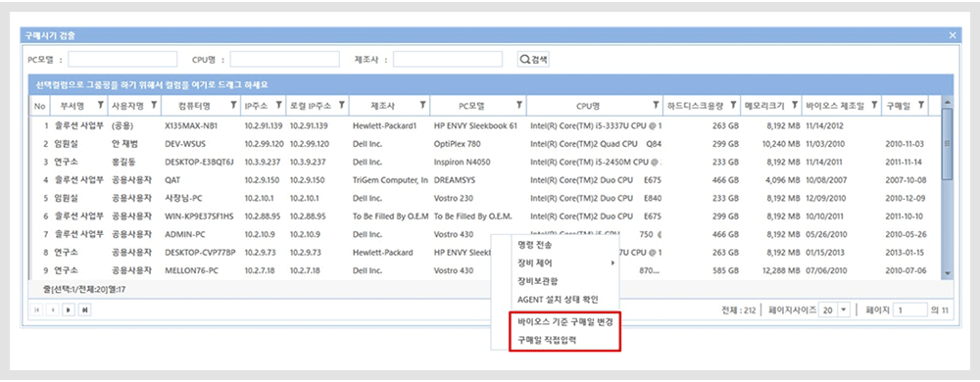Viewport: 980px width, 382px height.
Task: Click user name 안 재범
Action: coord(125,144)
